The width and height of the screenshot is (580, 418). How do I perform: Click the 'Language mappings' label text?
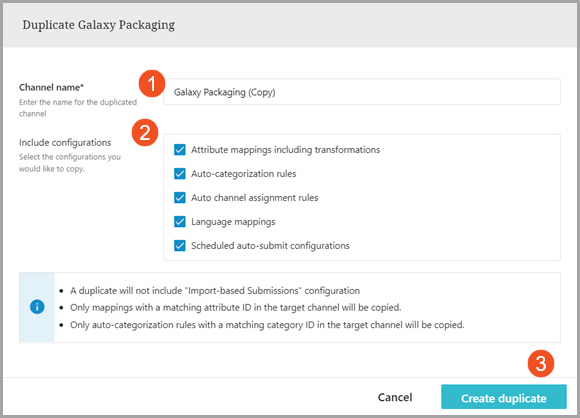(x=233, y=222)
